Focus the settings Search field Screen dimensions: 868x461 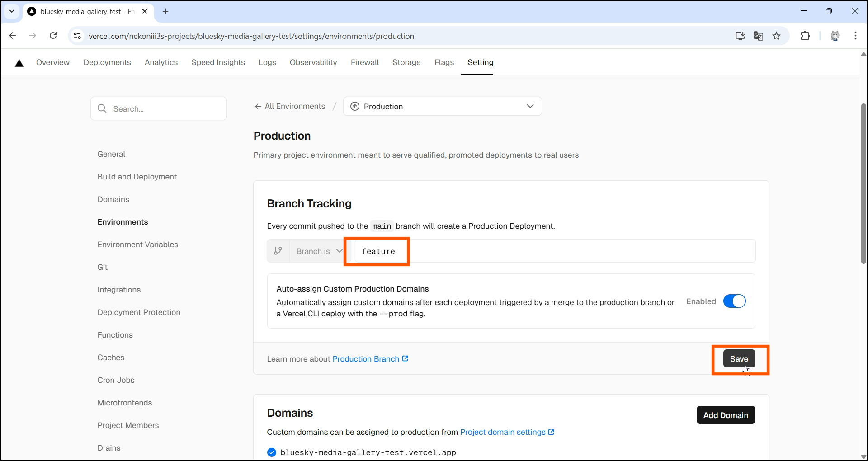pyautogui.click(x=159, y=108)
